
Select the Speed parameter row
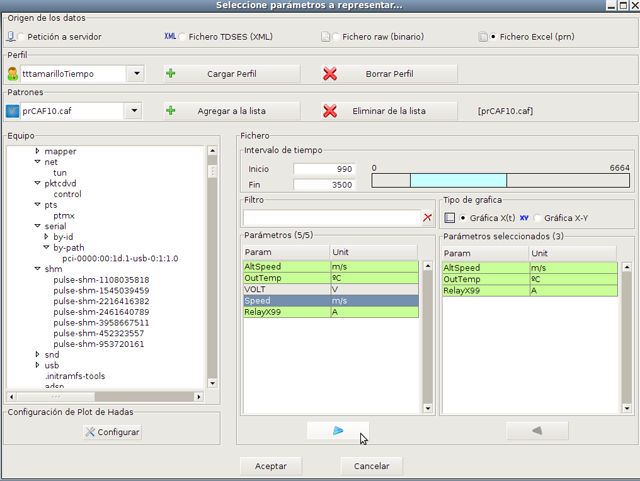[331, 301]
